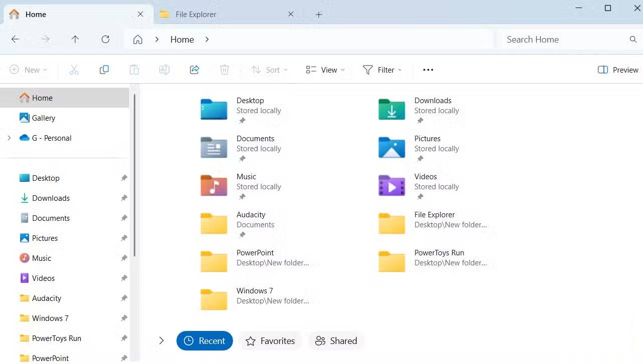Click the Copy icon in toolbar
The width and height of the screenshot is (643, 364).
point(104,70)
